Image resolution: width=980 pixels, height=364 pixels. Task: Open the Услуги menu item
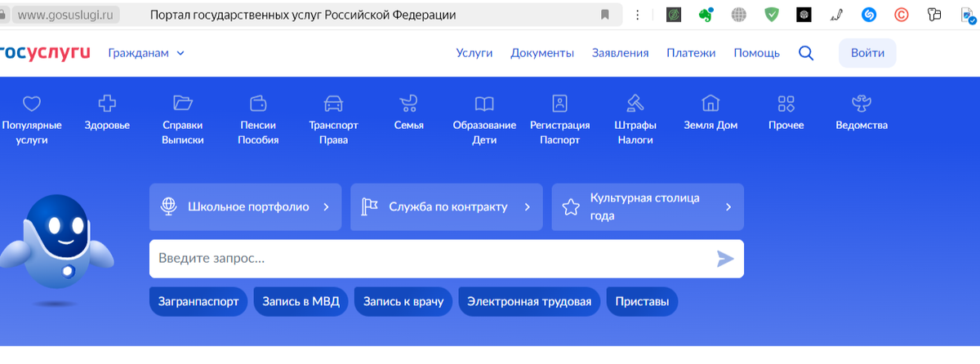(474, 53)
